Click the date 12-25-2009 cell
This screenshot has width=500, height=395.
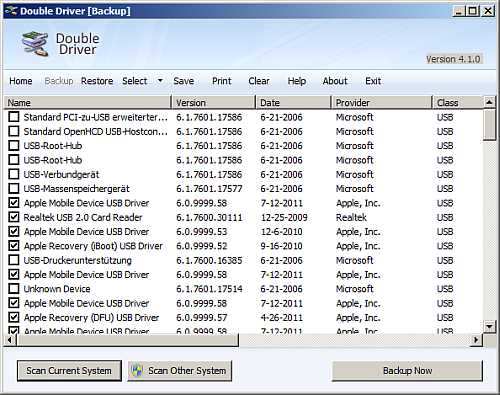pos(284,217)
